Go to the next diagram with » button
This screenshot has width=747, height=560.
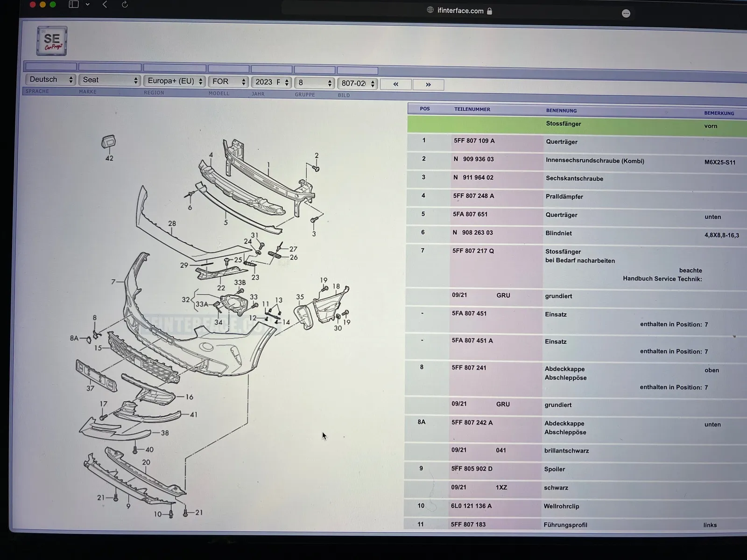(428, 84)
